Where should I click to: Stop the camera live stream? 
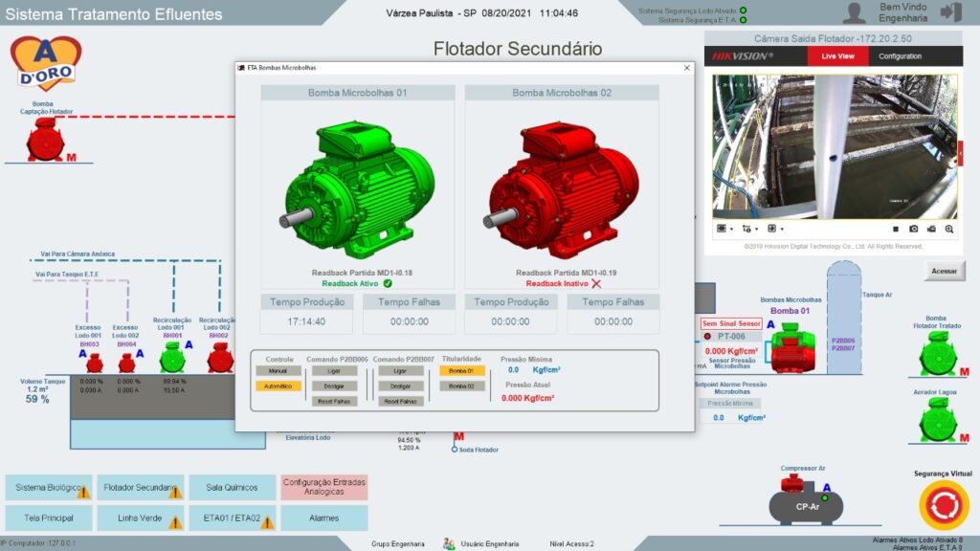tap(896, 229)
